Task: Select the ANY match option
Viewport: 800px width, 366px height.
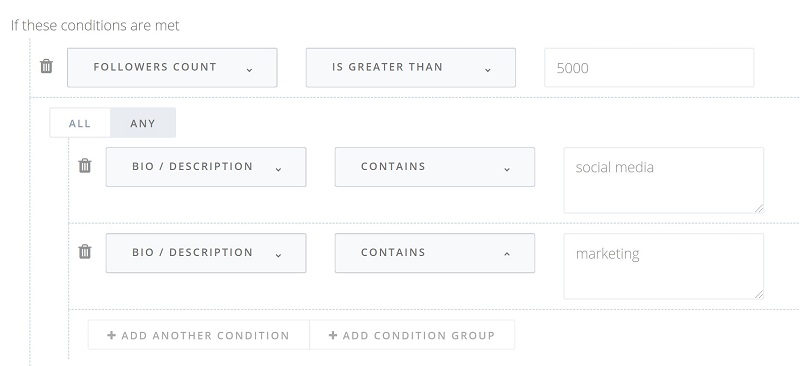Action: (x=143, y=123)
